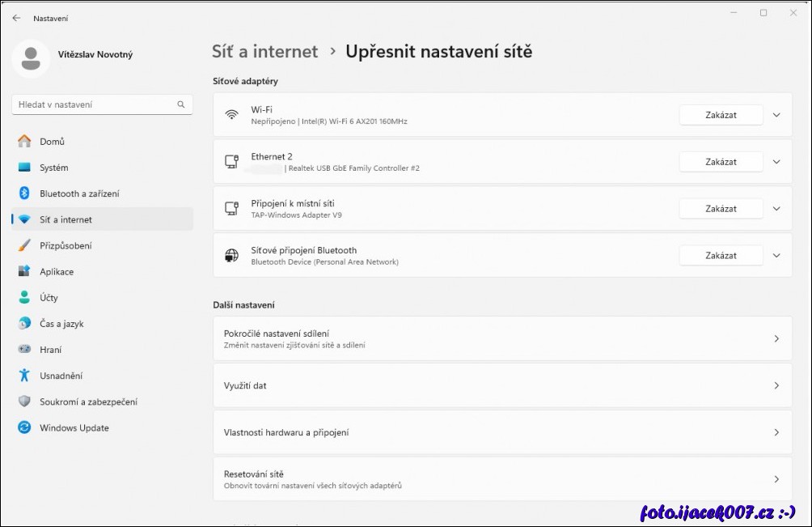Click the Windows Update sync icon
The width and height of the screenshot is (812, 527).
pos(24,427)
